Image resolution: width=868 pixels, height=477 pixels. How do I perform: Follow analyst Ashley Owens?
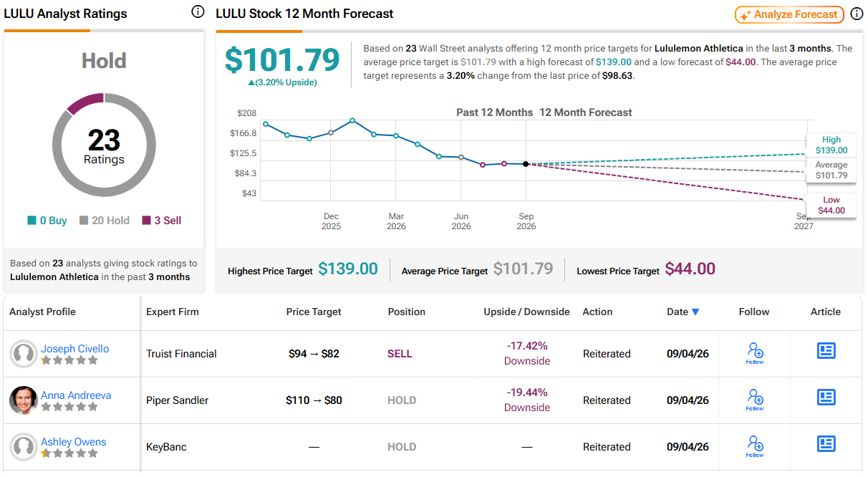pyautogui.click(x=755, y=446)
